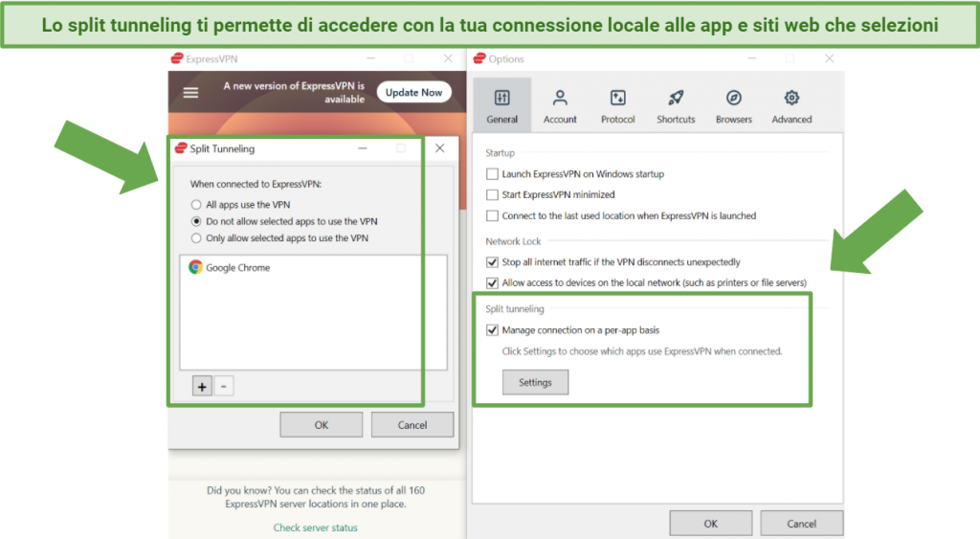Click Update Now button
The width and height of the screenshot is (980, 539).
pyautogui.click(x=413, y=92)
